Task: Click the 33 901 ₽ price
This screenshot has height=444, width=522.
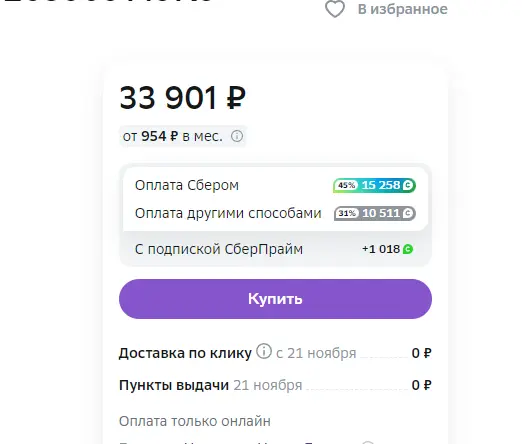Action: [182, 98]
